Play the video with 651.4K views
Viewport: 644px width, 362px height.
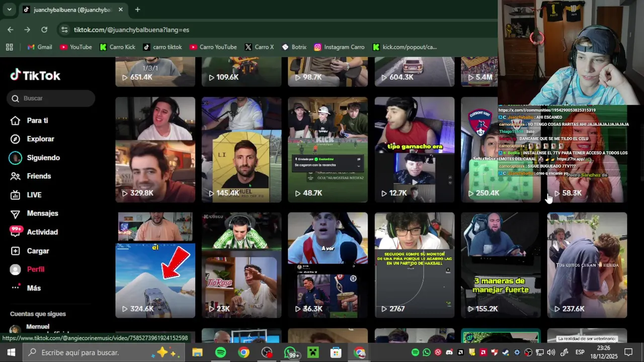click(155, 72)
